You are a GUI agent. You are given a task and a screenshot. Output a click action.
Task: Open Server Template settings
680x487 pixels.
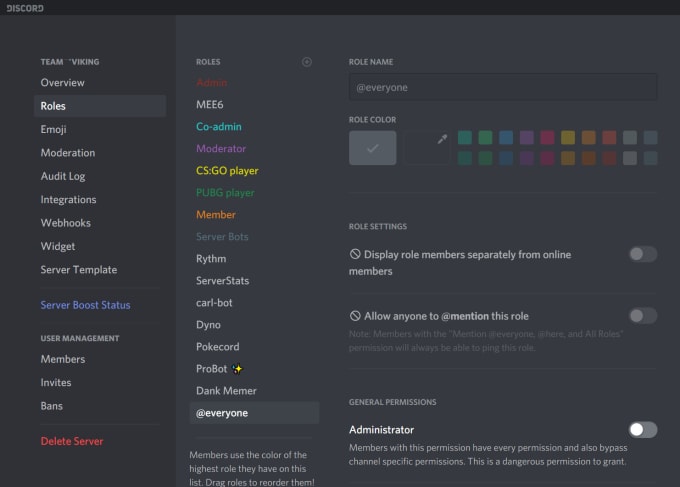(78, 270)
